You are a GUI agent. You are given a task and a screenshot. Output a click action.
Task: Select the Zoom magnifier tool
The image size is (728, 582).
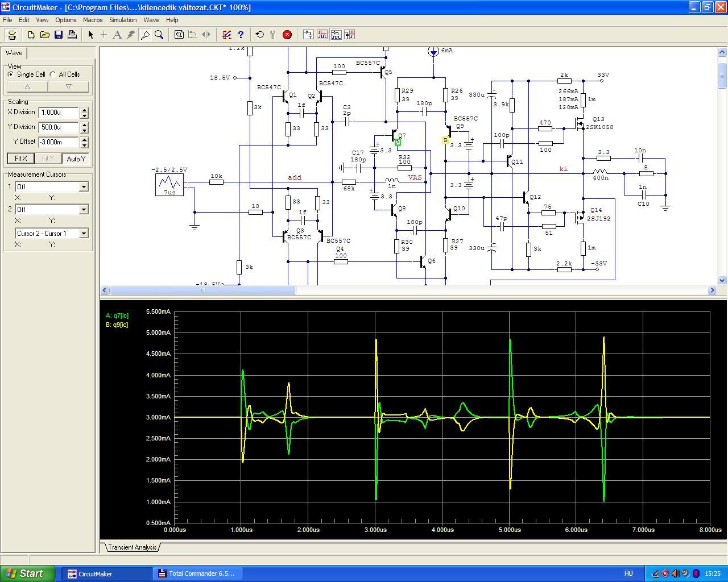click(159, 35)
